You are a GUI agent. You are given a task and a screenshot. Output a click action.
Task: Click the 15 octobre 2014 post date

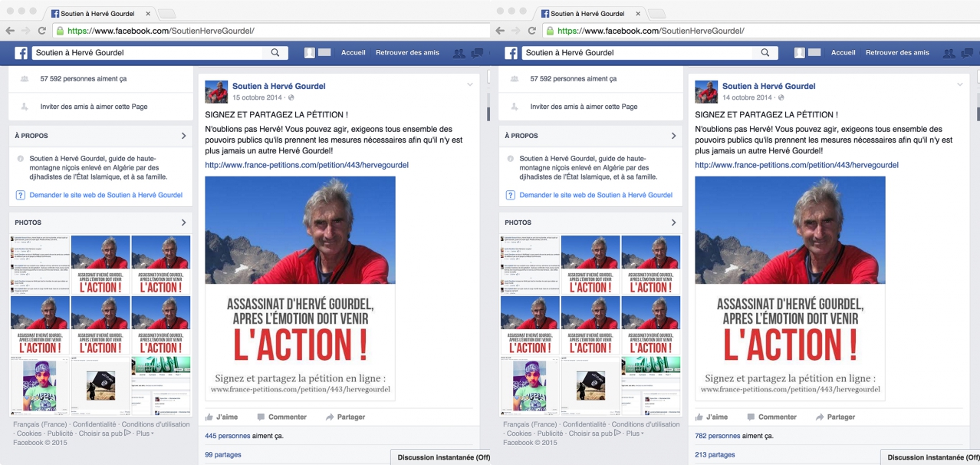click(258, 97)
